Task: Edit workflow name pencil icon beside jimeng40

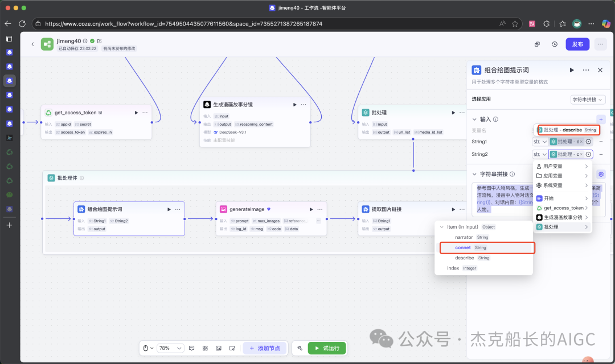Action: click(99, 41)
